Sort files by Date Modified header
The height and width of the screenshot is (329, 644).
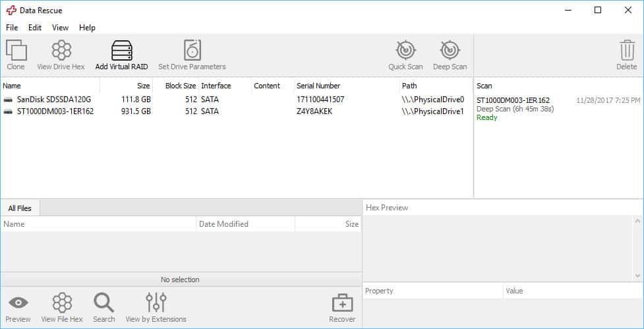246,224
